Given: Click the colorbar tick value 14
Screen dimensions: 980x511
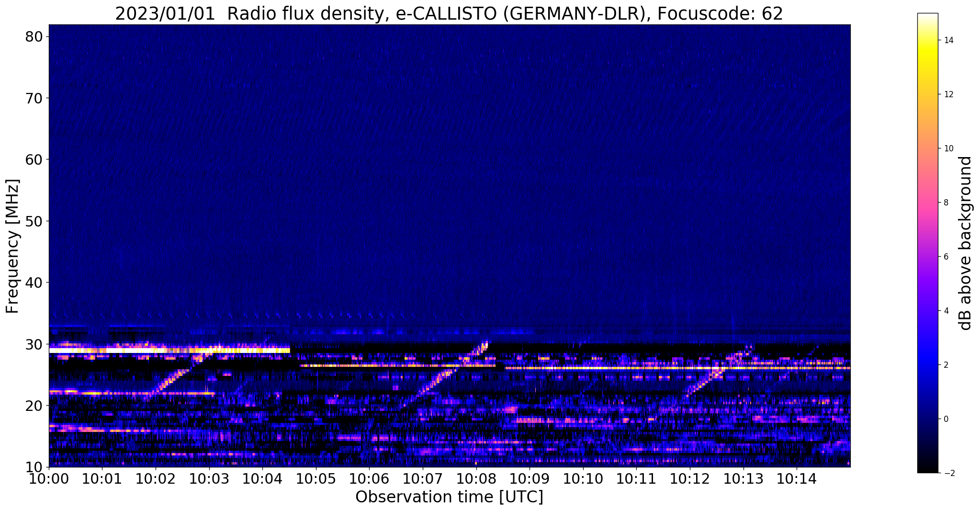Looking at the screenshot, I should pos(948,40).
